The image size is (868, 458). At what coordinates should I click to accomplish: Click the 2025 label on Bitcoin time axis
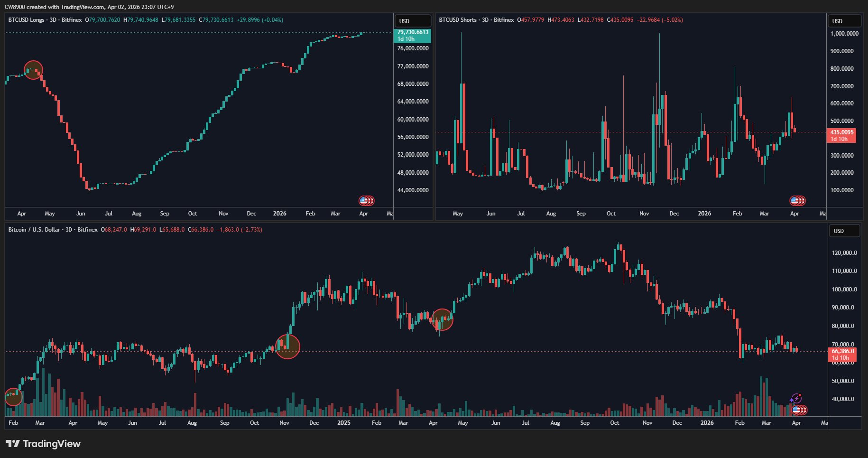[x=343, y=423]
